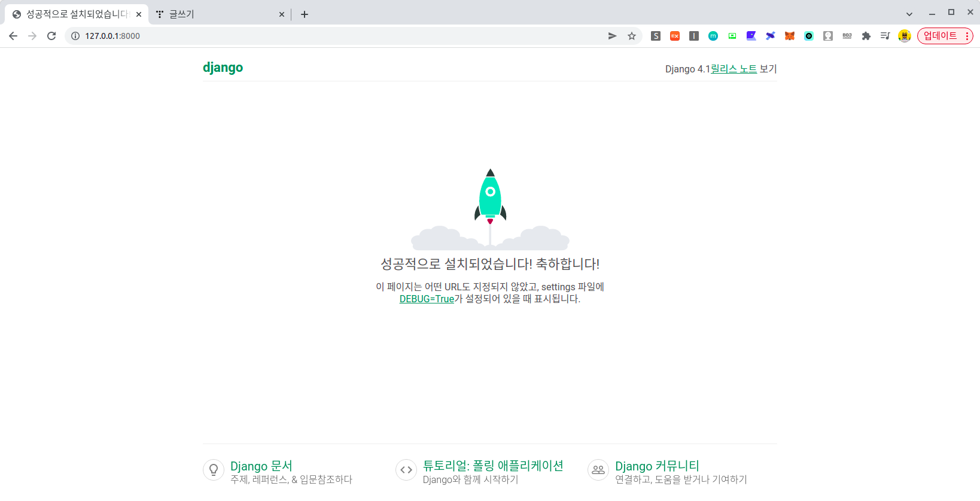Screen dimensions: 980x501
Task: Open the green screen extension icon
Action: (x=732, y=36)
